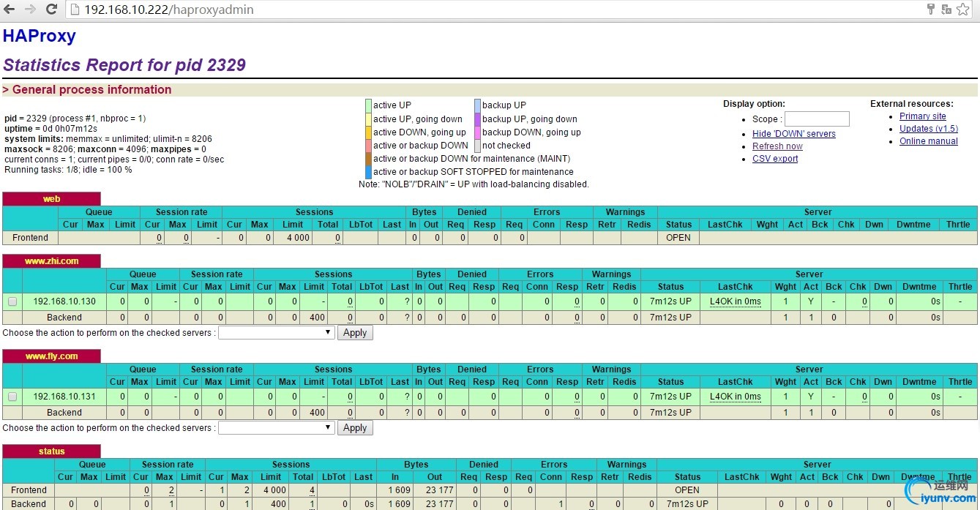Click the 192.168.10.131 server name cell

pos(64,397)
